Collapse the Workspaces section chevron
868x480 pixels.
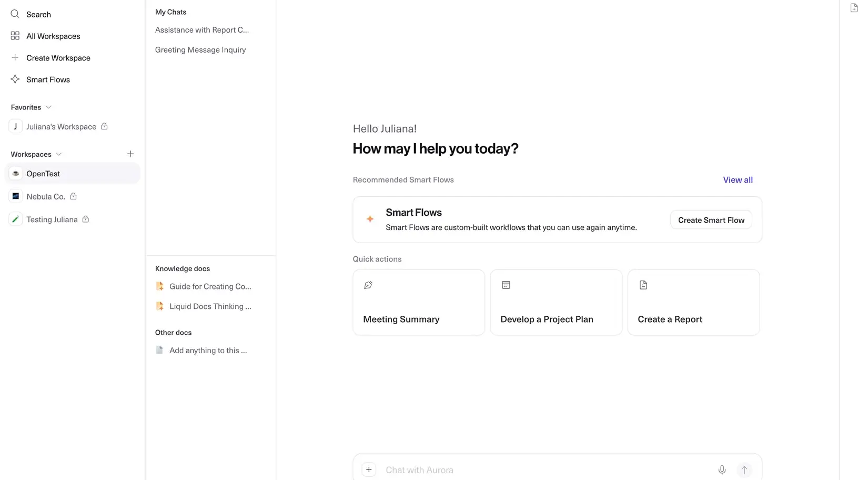[x=58, y=154]
